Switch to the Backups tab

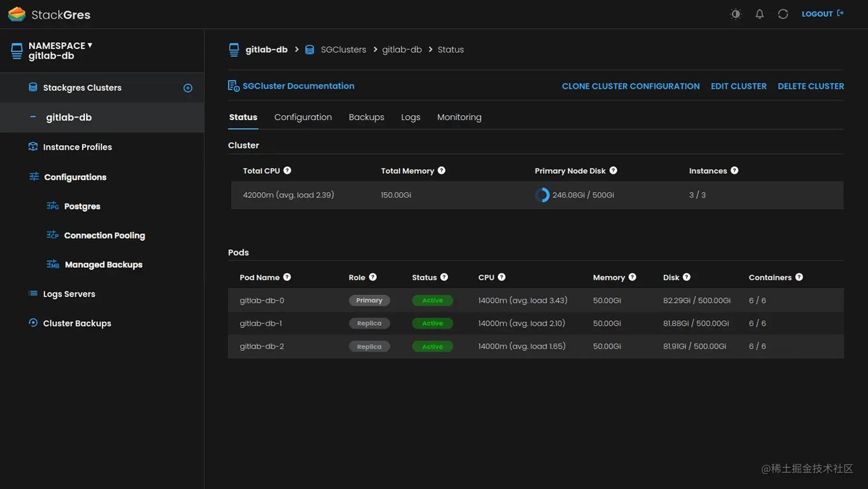[366, 117]
